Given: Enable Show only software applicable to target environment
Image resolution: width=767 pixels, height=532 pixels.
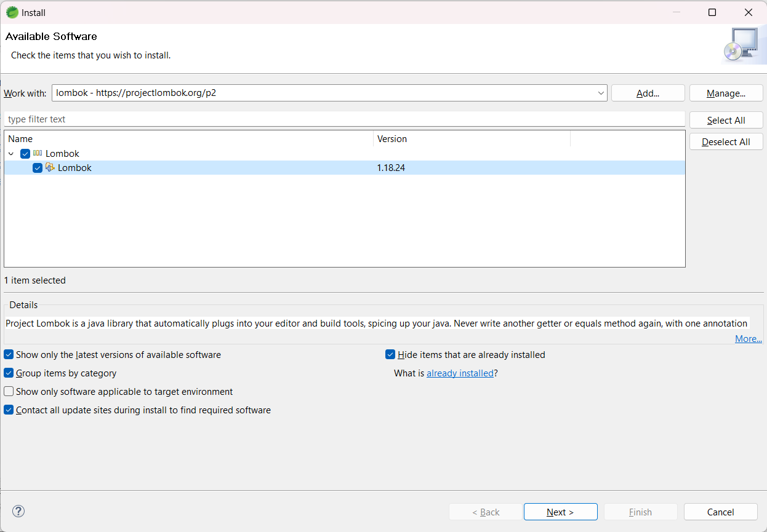Looking at the screenshot, I should (9, 392).
